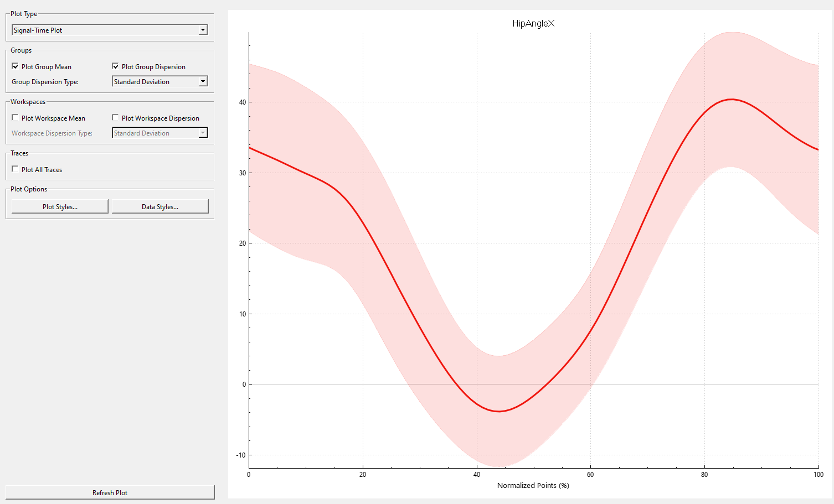Open Group Dispersion Type dropdown
The image size is (834, 504).
pos(159,81)
